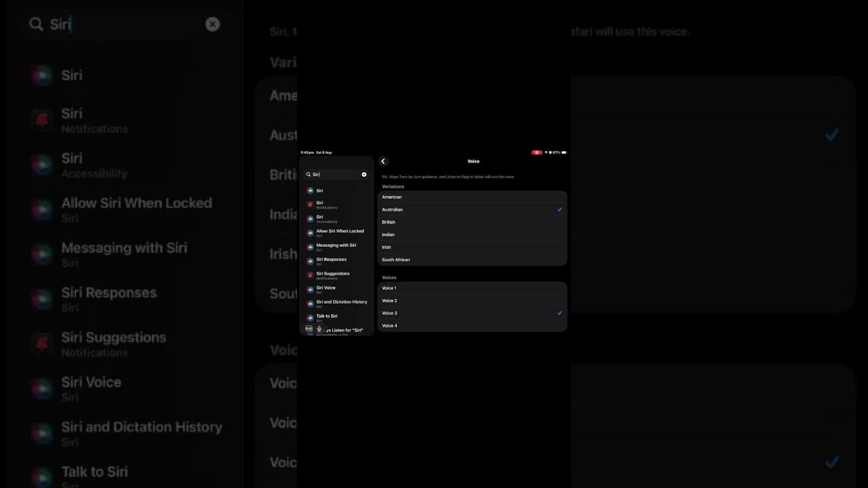The width and height of the screenshot is (868, 488).
Task: Open the Messaging with Siri result icon
Action: coord(310,247)
